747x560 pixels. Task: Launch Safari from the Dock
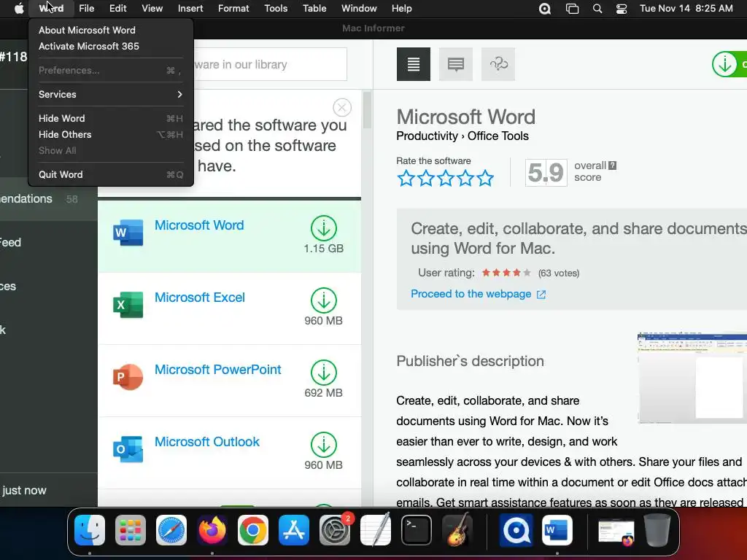(171, 530)
